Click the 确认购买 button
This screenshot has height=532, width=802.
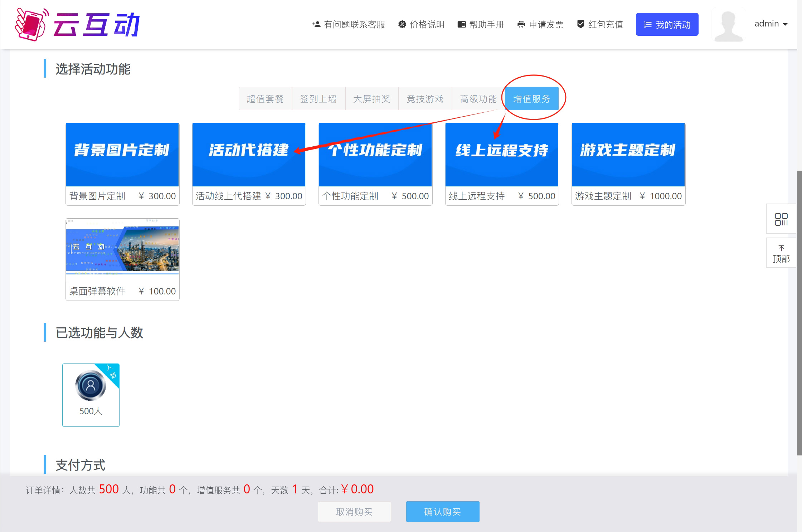pyautogui.click(x=442, y=512)
